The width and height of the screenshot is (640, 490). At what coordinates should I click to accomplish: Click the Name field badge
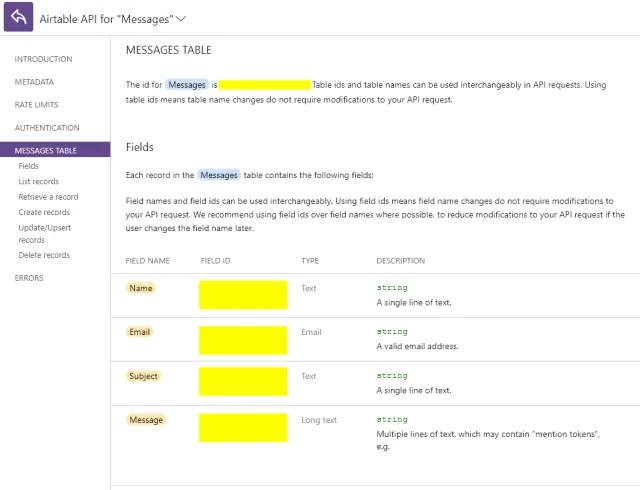[141, 288]
